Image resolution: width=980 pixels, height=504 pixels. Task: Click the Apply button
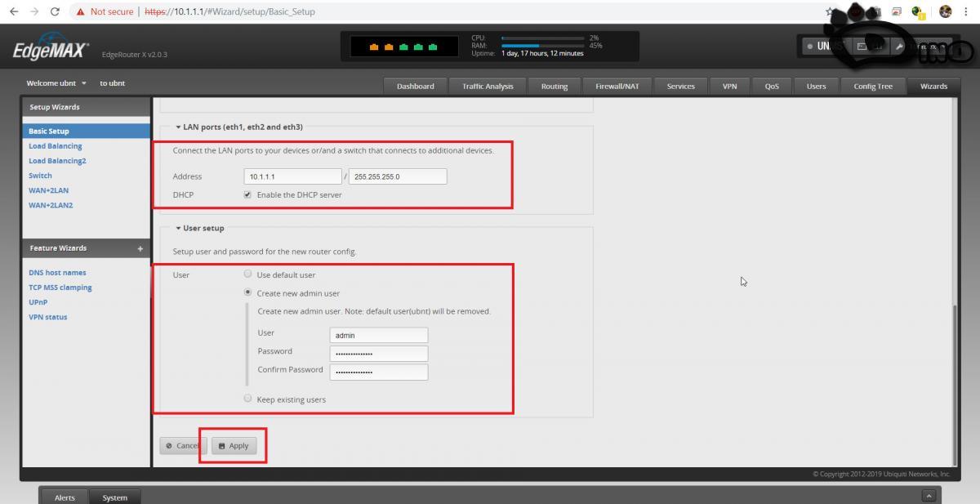point(234,445)
